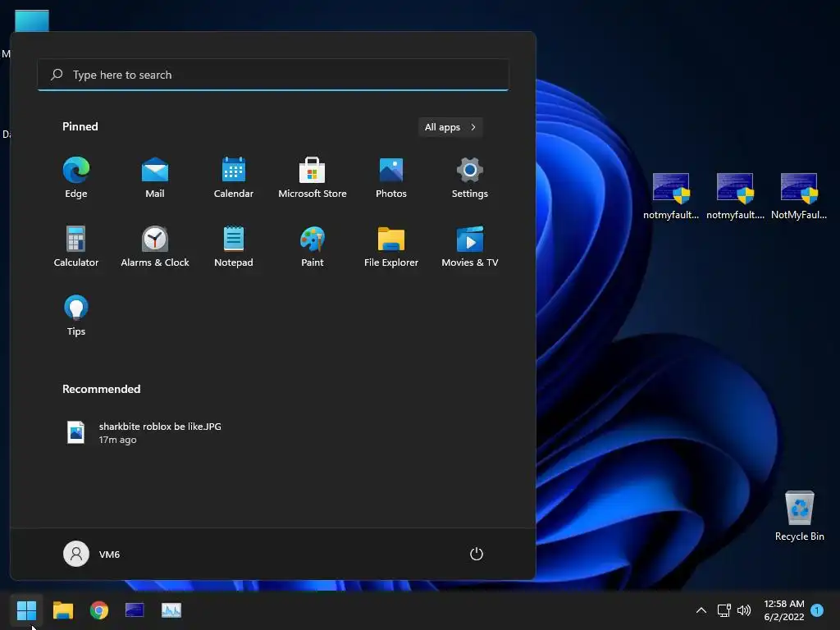Open Alarms & Clock
This screenshot has height=630, width=840.
click(155, 246)
